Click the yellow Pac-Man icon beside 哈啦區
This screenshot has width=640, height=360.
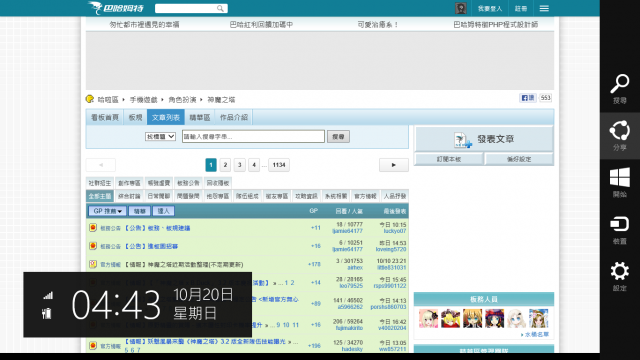(x=90, y=99)
